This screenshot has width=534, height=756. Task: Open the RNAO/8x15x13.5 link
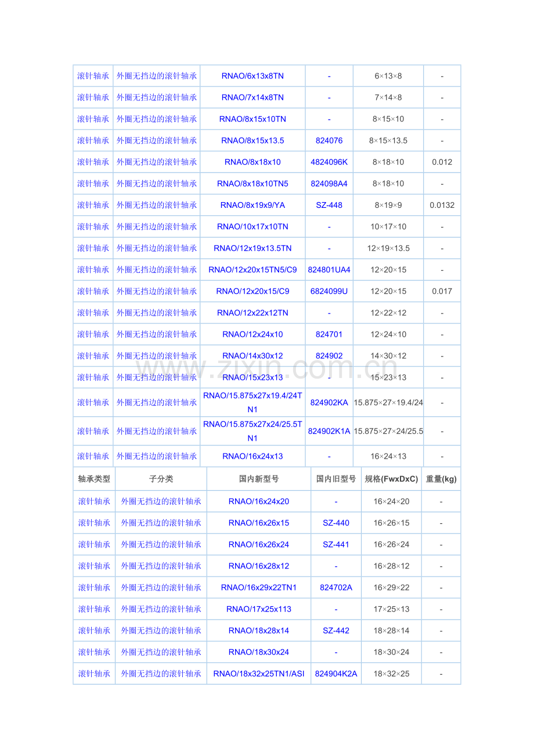point(252,141)
